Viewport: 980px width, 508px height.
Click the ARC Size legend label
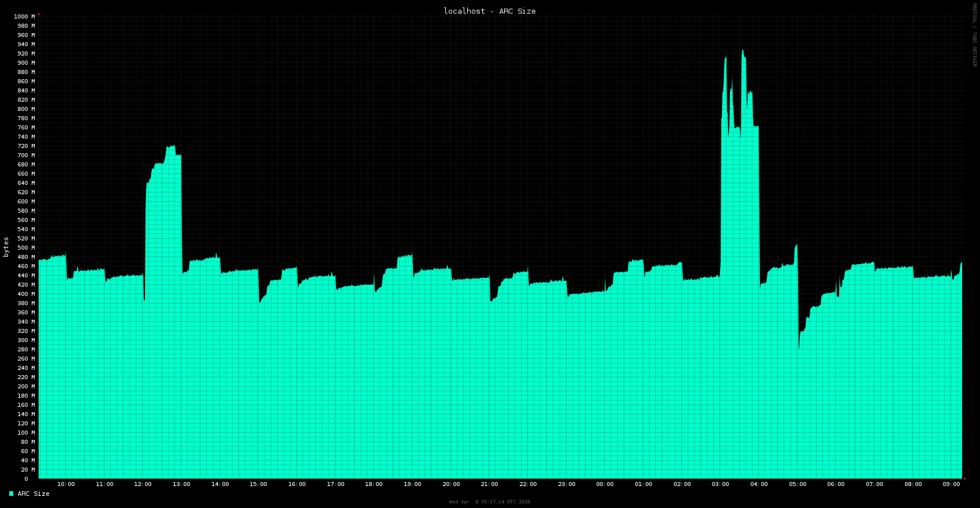coord(33,494)
